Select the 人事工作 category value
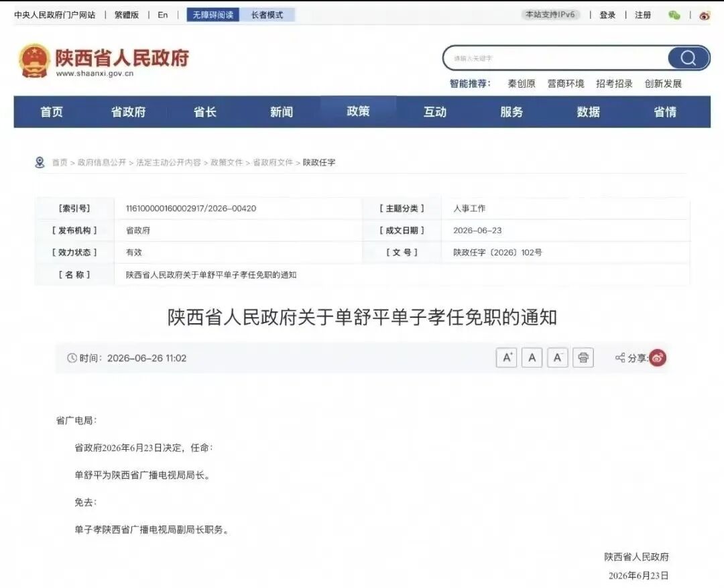 click(469, 209)
